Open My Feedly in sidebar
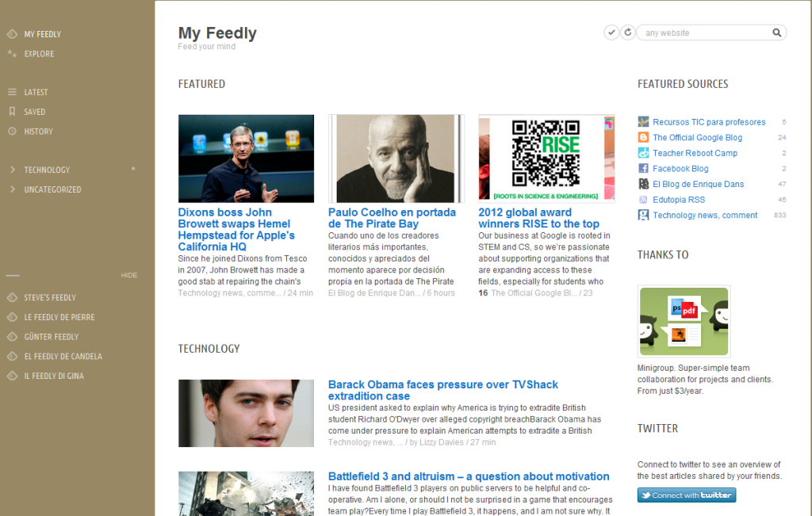812x516 pixels. (x=43, y=34)
